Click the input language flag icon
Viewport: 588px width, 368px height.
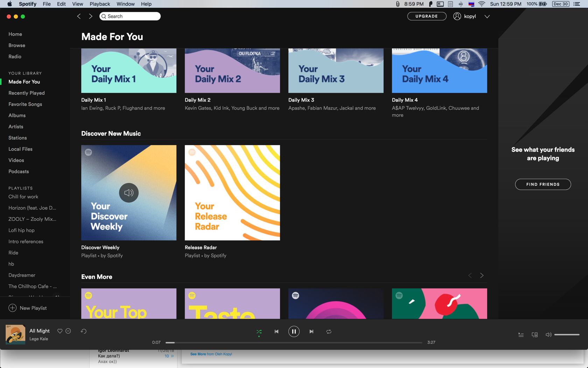pyautogui.click(x=471, y=4)
